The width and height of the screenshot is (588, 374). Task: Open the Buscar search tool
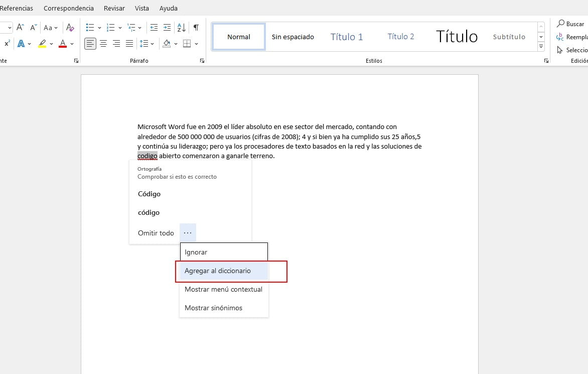(570, 24)
